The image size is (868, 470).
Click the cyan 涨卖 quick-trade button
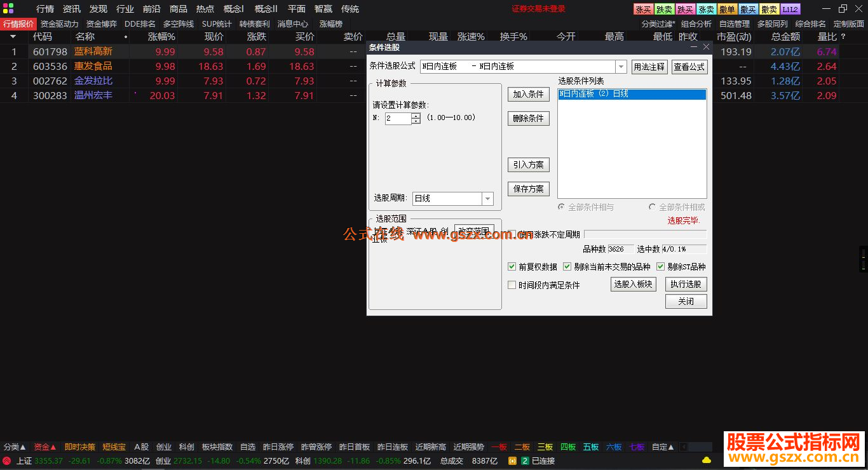[x=706, y=10]
